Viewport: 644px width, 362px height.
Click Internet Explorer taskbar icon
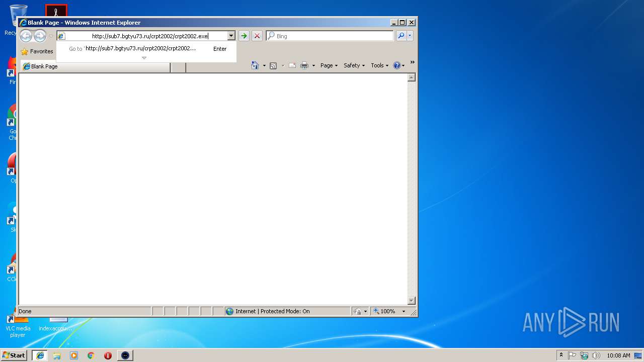40,355
